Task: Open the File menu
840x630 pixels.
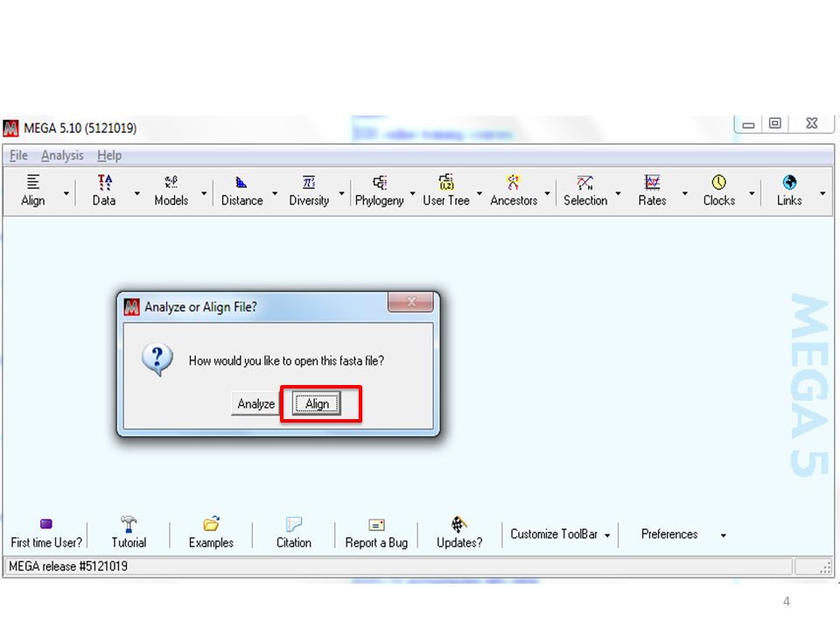Action: pyautogui.click(x=18, y=156)
